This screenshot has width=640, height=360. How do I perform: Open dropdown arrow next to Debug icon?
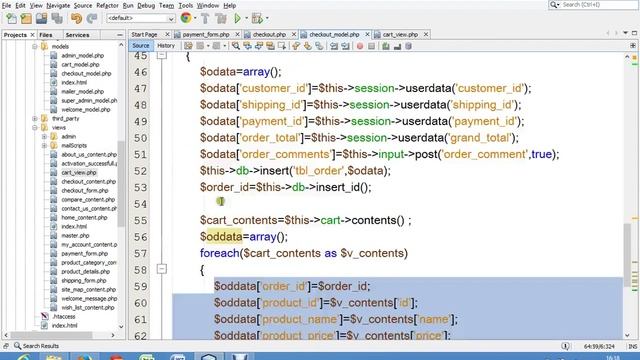(x=267, y=18)
